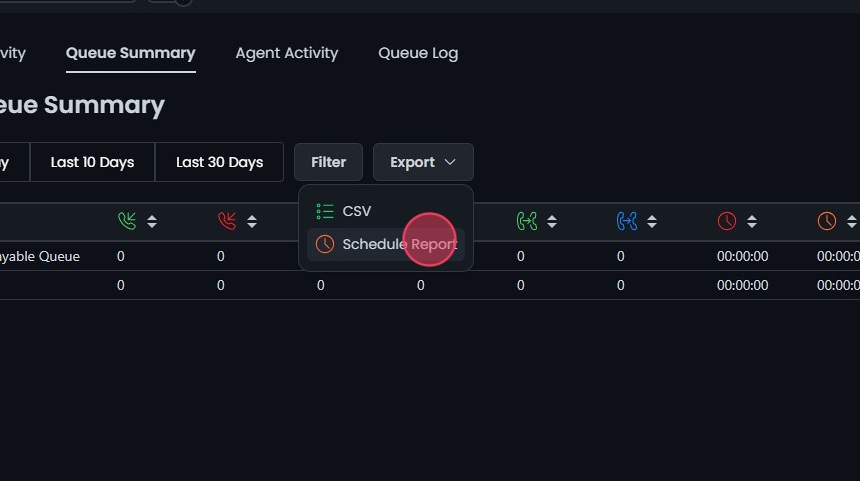Click the green call transfer column icon

tap(527, 221)
